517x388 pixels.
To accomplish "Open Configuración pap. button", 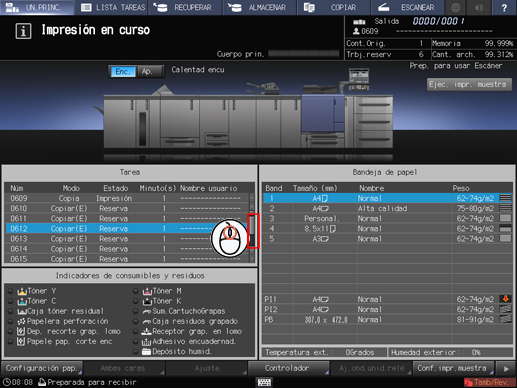I will 42,368.
